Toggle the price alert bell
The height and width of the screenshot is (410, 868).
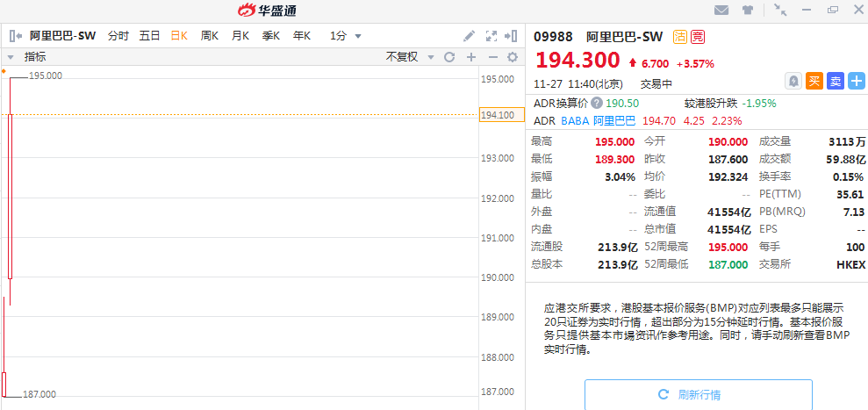[793, 81]
